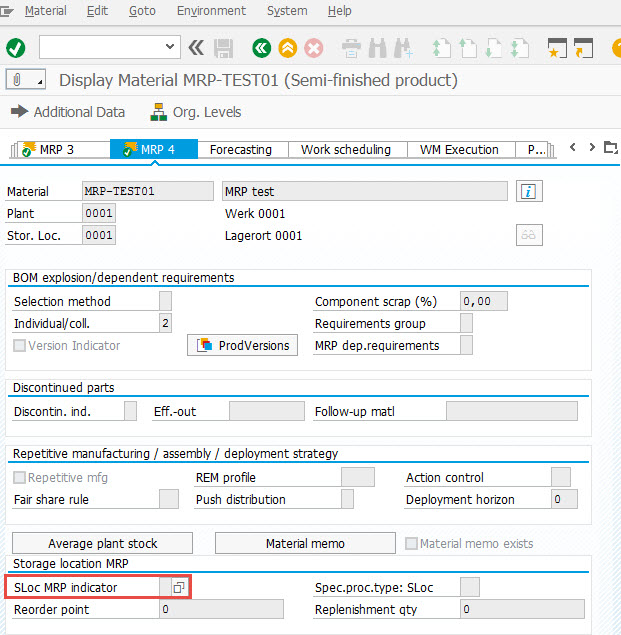Screen dimensions: 621x635
Task: Toggle the Repetitive mfg checkbox
Action: pyautogui.click(x=19, y=477)
